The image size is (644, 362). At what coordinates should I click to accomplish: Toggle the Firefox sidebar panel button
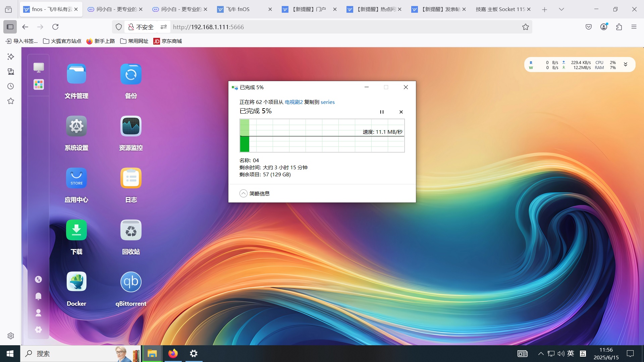[x=10, y=27]
